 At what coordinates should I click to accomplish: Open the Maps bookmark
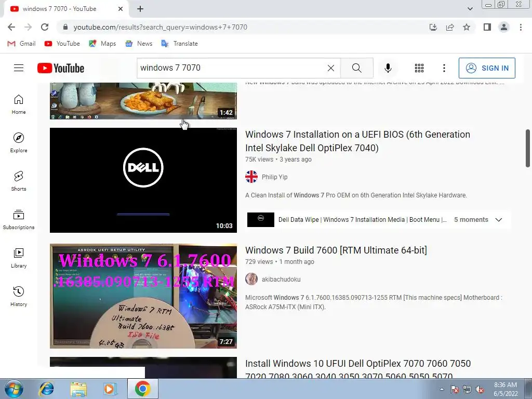tap(102, 44)
